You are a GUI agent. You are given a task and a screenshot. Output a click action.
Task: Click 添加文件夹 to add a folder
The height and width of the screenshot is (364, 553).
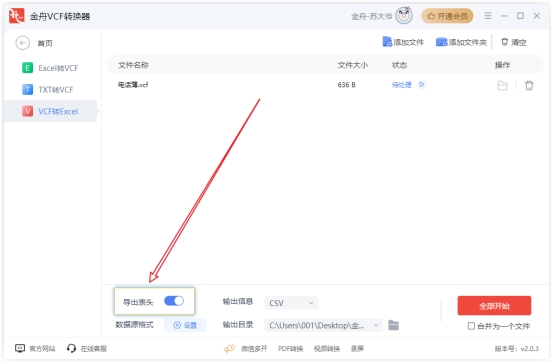pos(461,42)
